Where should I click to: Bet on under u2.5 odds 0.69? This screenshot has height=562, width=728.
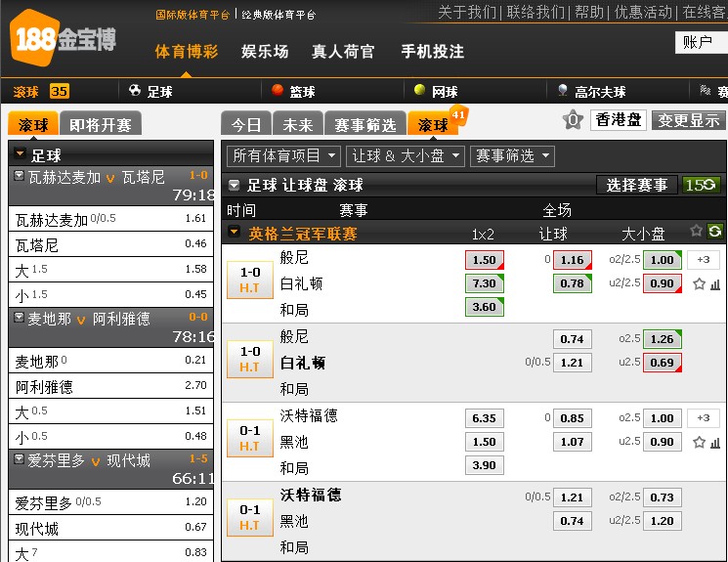point(663,363)
